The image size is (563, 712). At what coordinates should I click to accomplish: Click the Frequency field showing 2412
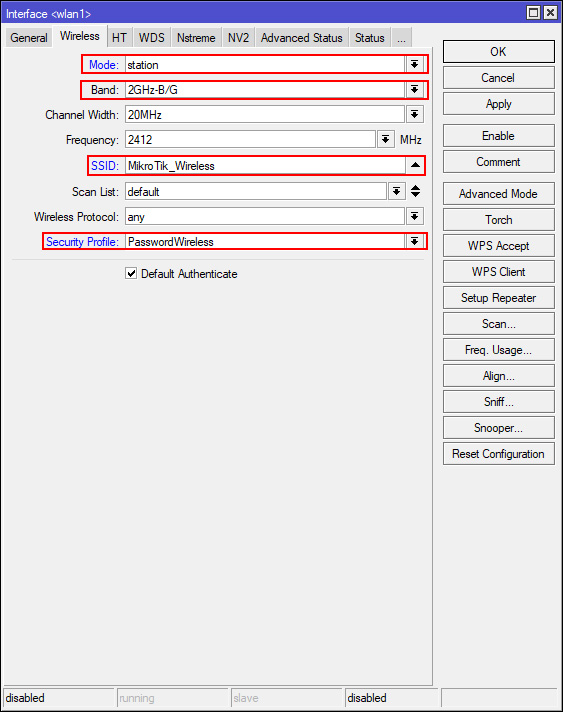tap(251, 139)
